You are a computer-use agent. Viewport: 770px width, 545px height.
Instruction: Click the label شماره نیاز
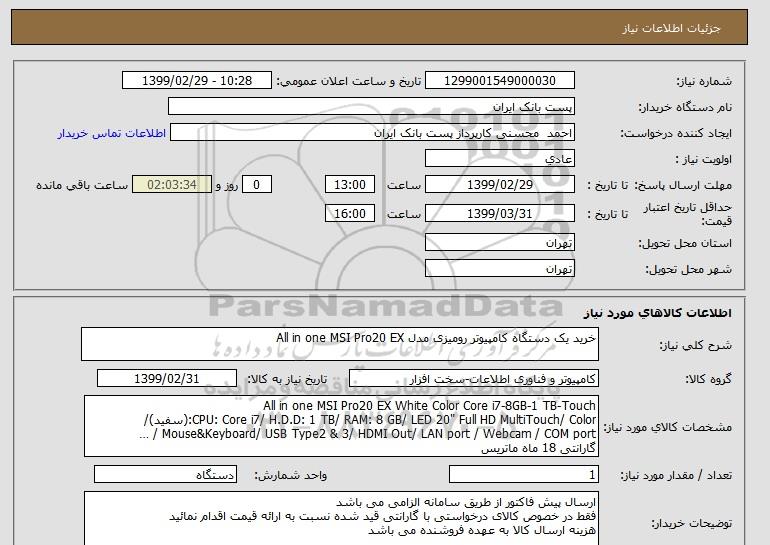coord(704,81)
